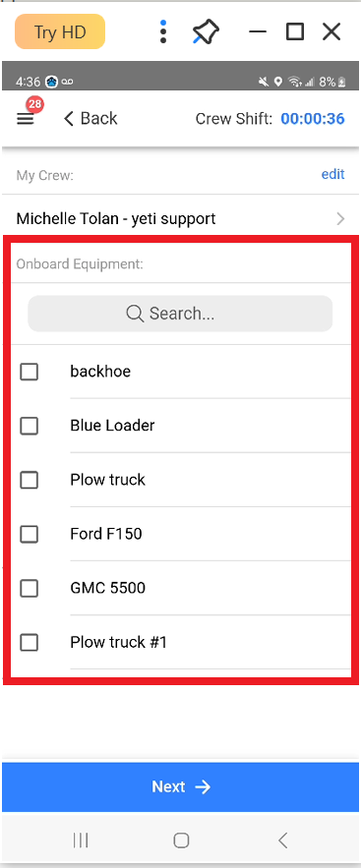Image resolution: width=361 pixels, height=868 pixels.
Task: Tap the Android home button icon
Action: 181,840
